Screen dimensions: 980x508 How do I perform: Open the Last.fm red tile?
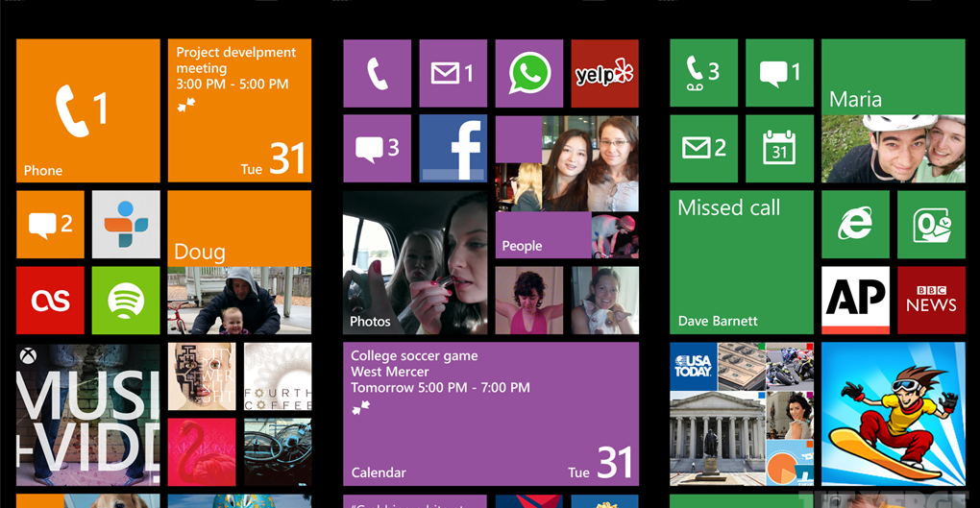(x=50, y=301)
